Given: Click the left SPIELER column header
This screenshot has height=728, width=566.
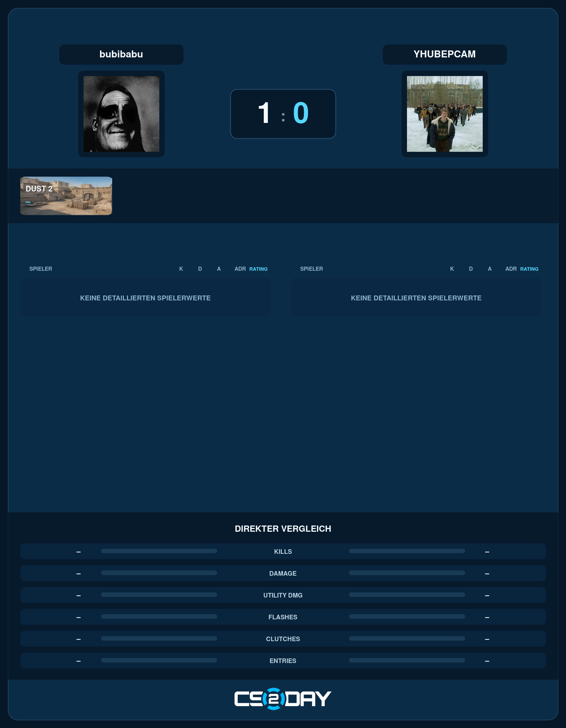Looking at the screenshot, I should click(41, 269).
